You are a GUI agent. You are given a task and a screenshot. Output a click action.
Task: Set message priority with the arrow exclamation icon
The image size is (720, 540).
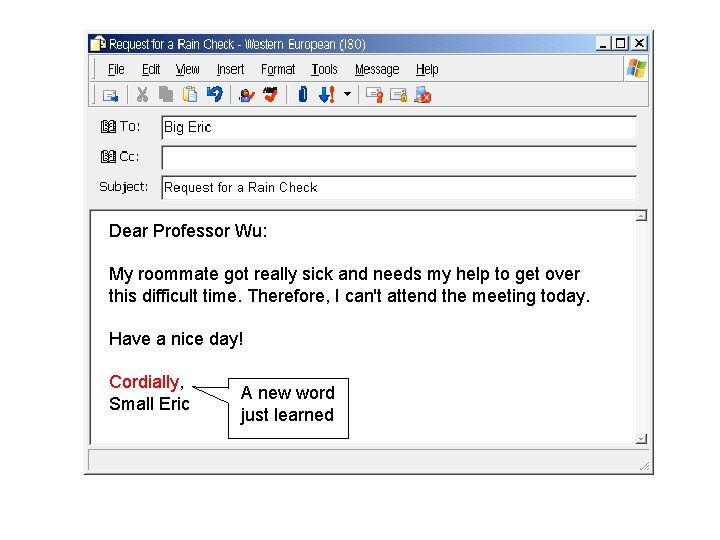point(326,95)
